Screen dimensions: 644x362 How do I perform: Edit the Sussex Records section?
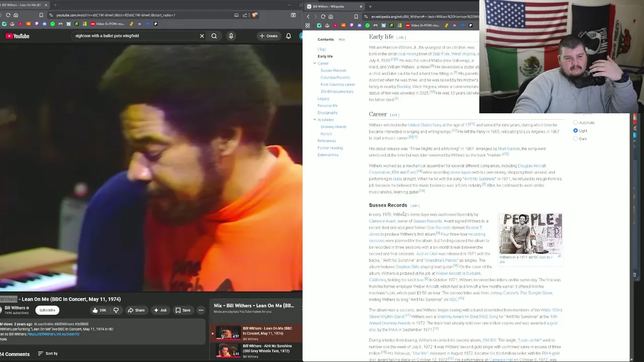[x=415, y=206]
